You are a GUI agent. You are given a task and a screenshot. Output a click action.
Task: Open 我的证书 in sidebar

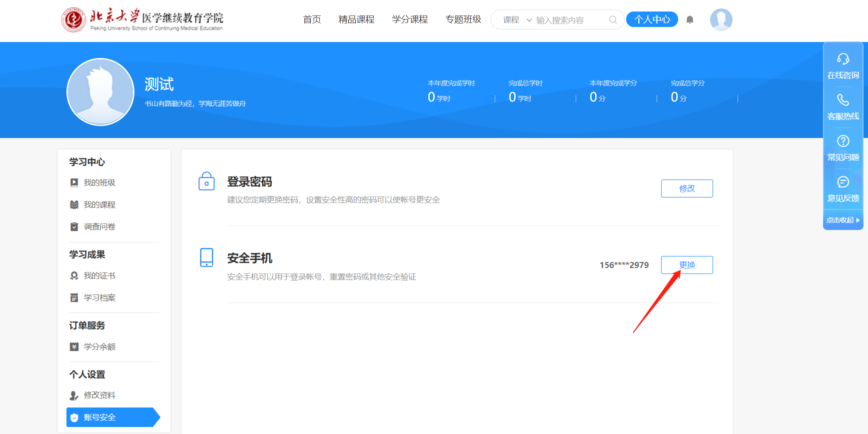click(99, 275)
